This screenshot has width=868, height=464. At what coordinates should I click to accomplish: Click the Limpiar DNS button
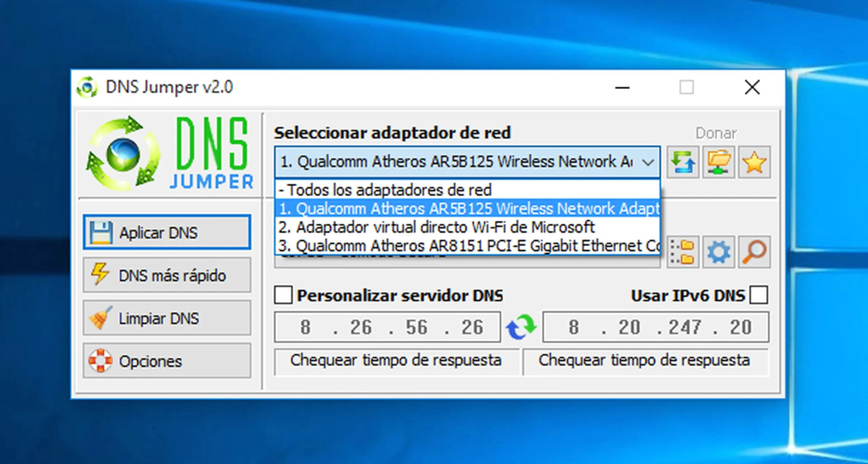click(x=167, y=318)
